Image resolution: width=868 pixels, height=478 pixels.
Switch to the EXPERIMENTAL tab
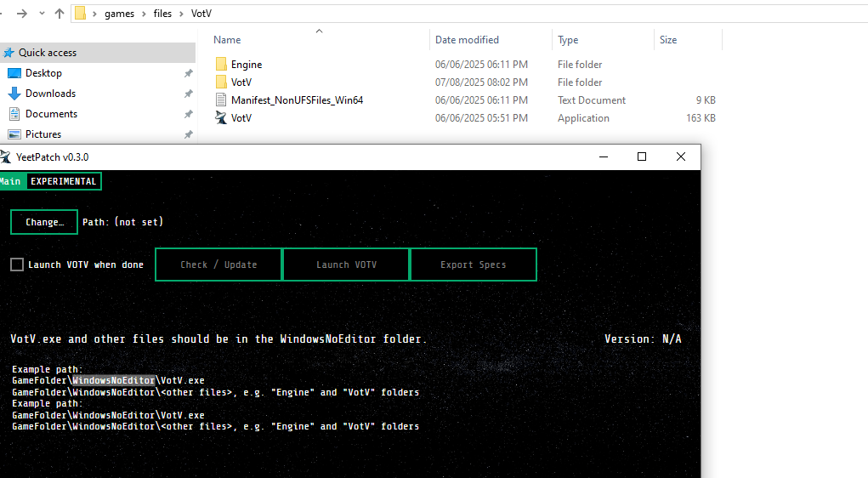click(64, 181)
